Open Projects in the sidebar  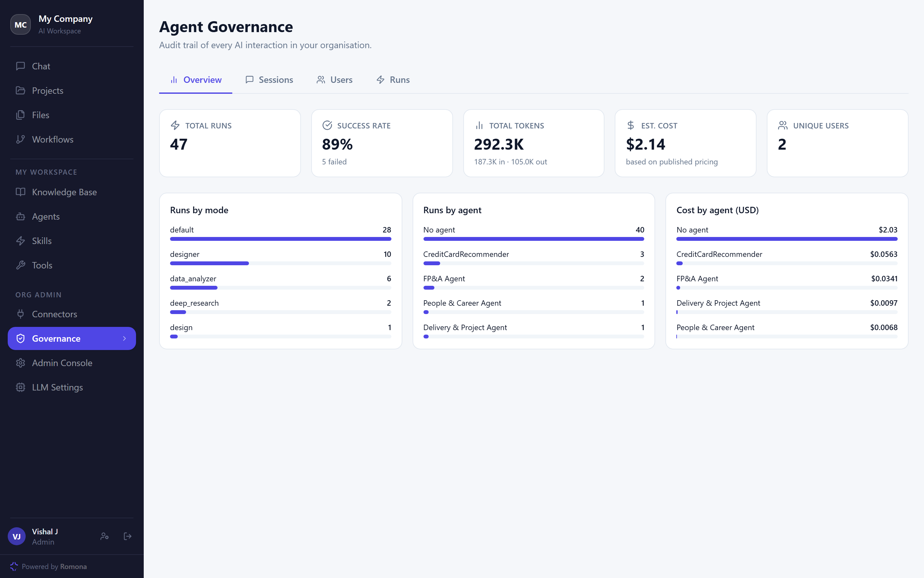pyautogui.click(x=72, y=91)
